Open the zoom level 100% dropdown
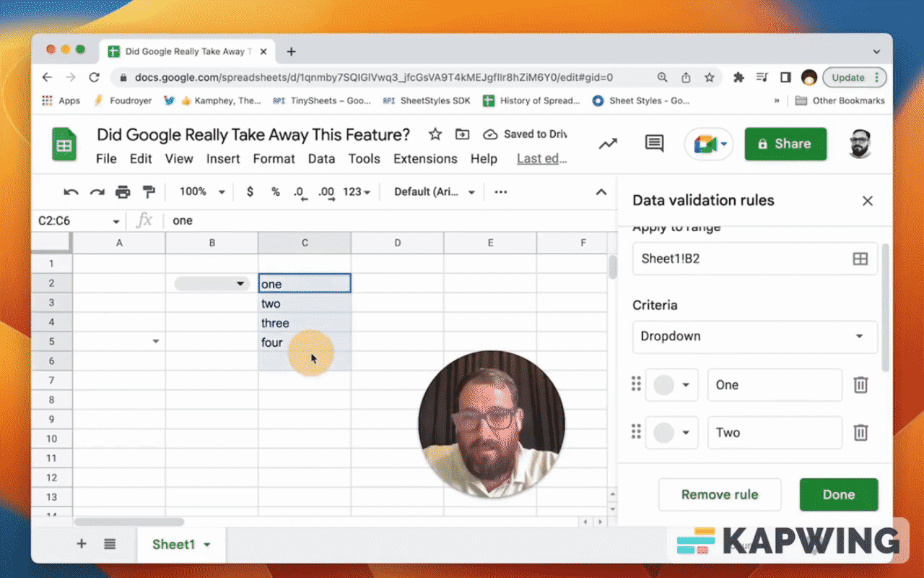Screen dimensions: 924x578 coord(201,192)
